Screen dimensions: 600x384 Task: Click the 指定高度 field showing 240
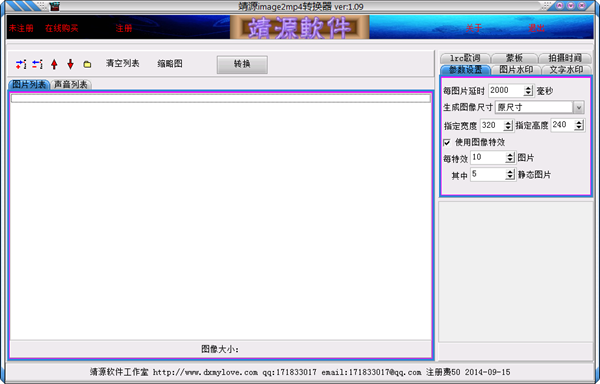(x=563, y=125)
